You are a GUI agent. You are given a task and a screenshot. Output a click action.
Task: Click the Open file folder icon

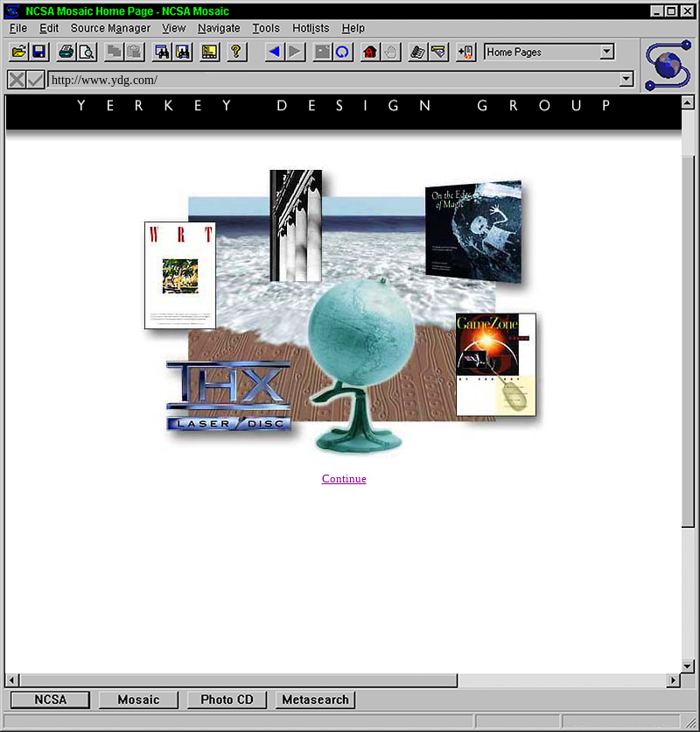[x=18, y=53]
